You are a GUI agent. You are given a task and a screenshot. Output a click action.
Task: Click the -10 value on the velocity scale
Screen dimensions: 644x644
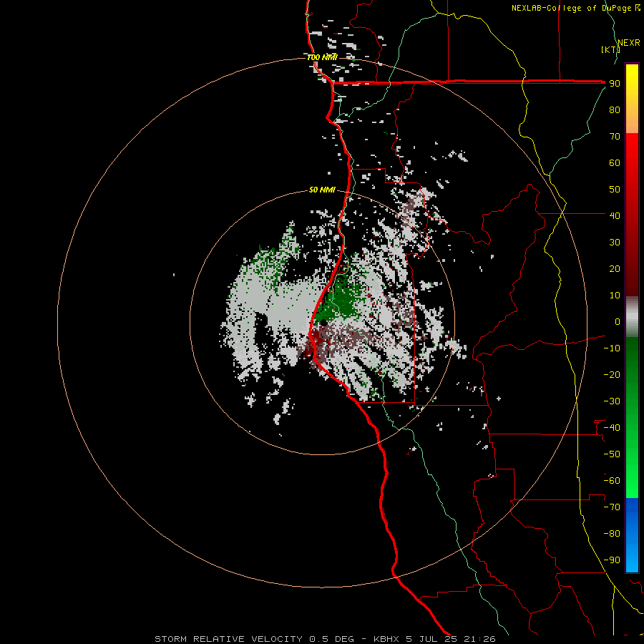[x=612, y=348]
